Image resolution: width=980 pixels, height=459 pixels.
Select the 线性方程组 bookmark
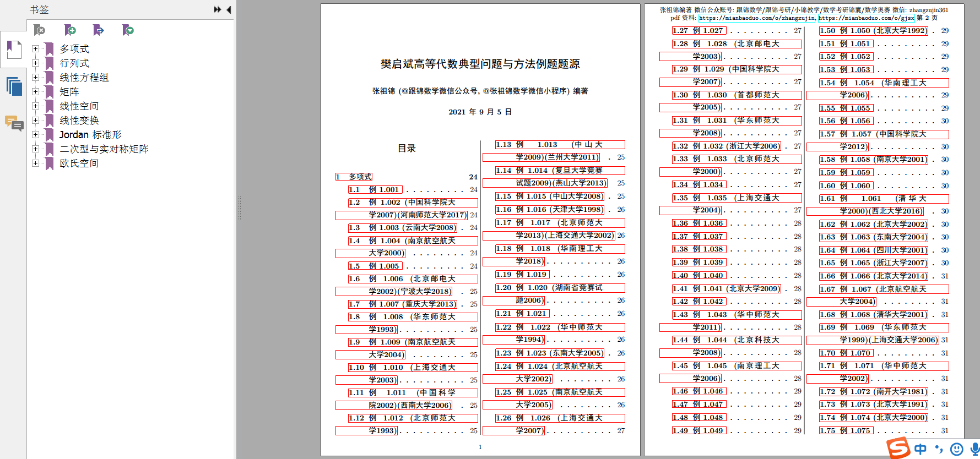(84, 78)
